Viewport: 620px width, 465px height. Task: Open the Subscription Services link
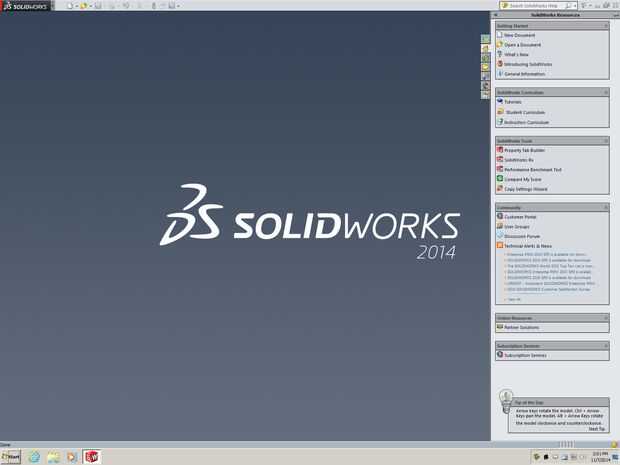pos(525,355)
